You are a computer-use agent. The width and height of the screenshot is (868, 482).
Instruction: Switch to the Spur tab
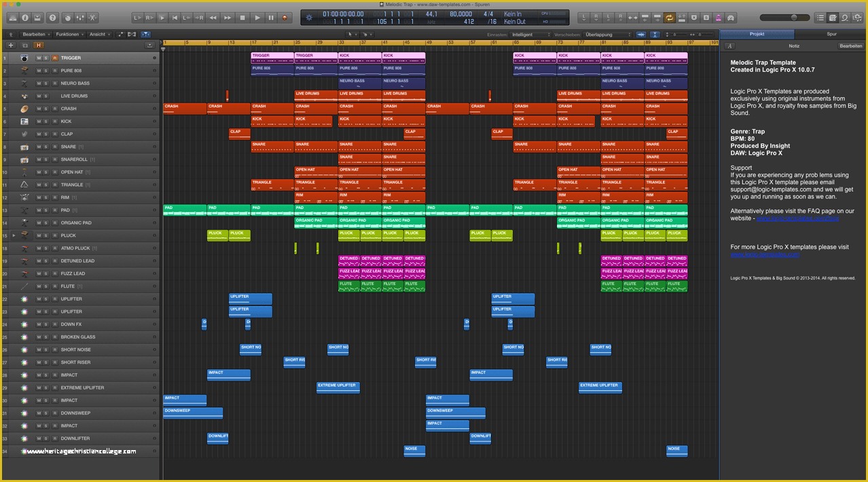[x=831, y=34]
